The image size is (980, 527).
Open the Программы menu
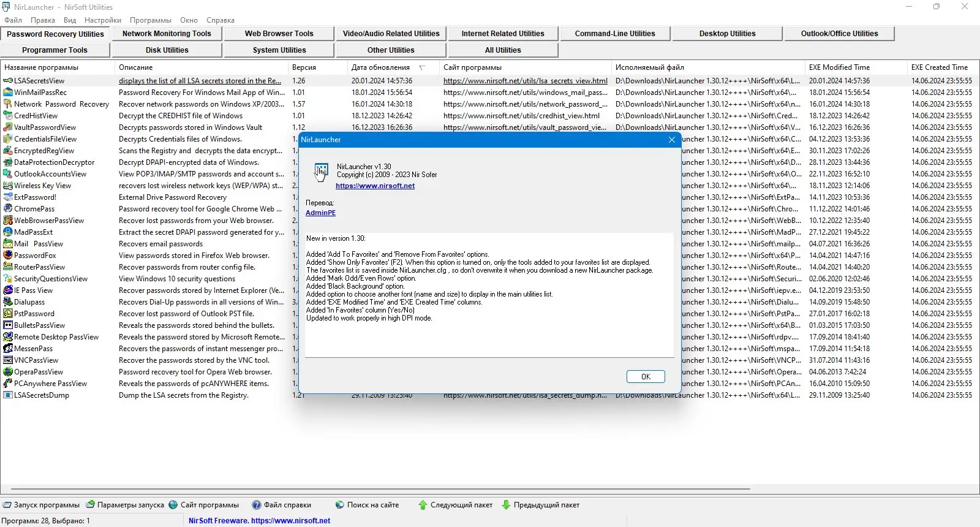pos(151,20)
